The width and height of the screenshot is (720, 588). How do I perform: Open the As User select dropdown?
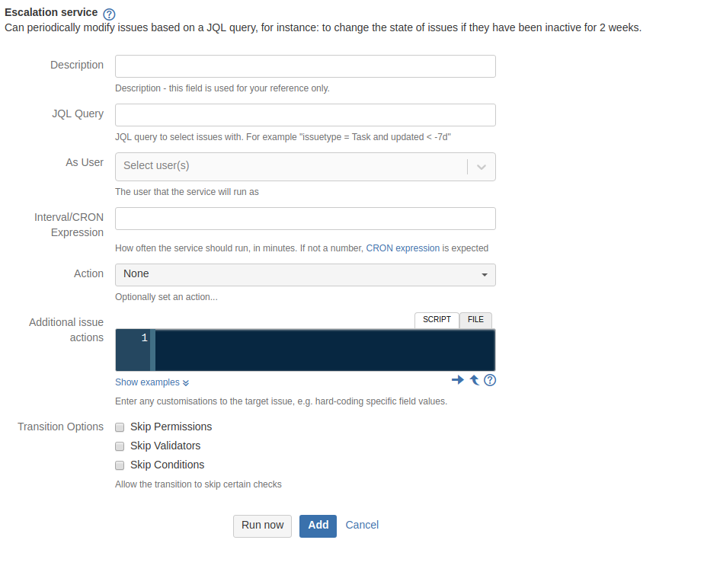(x=306, y=167)
